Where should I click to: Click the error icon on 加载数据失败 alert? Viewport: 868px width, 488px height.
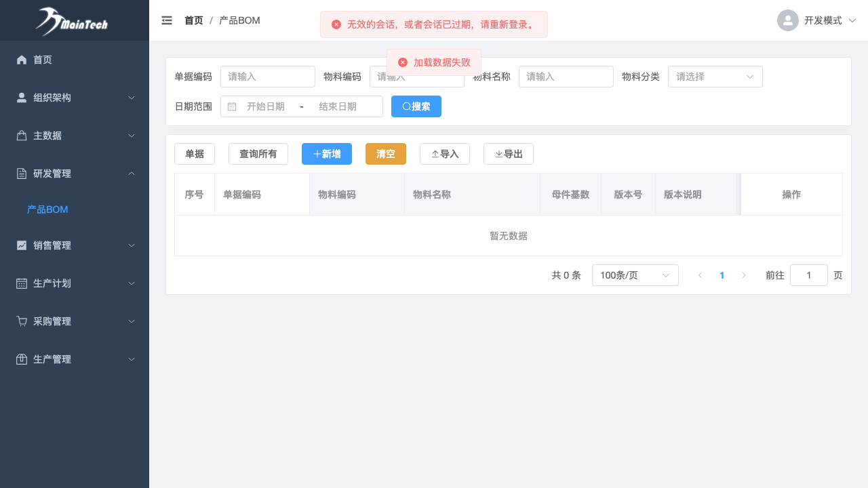point(403,62)
